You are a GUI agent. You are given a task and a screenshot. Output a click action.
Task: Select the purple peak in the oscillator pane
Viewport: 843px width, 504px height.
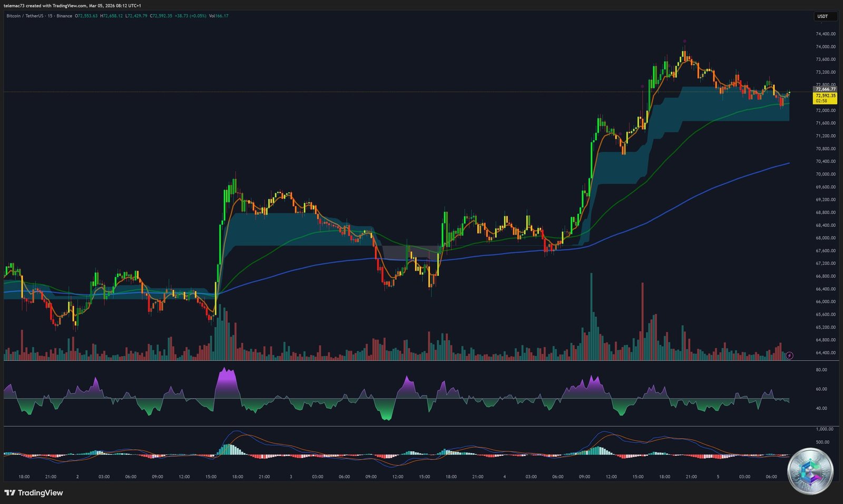click(x=227, y=375)
